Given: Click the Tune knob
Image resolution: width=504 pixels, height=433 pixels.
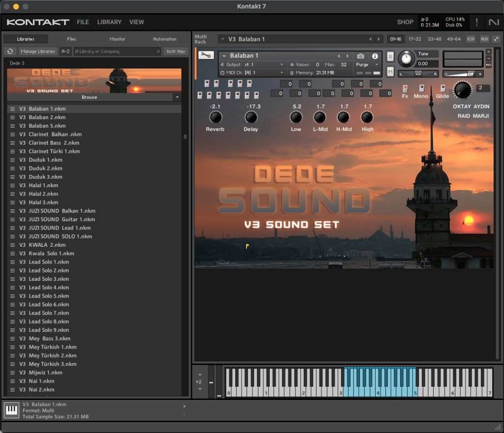Looking at the screenshot, I should tap(406, 59).
